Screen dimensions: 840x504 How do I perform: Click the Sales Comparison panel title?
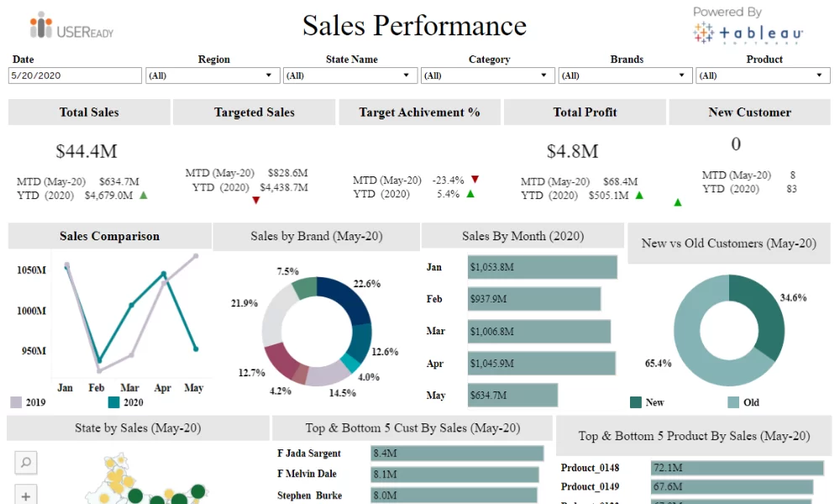click(x=109, y=236)
